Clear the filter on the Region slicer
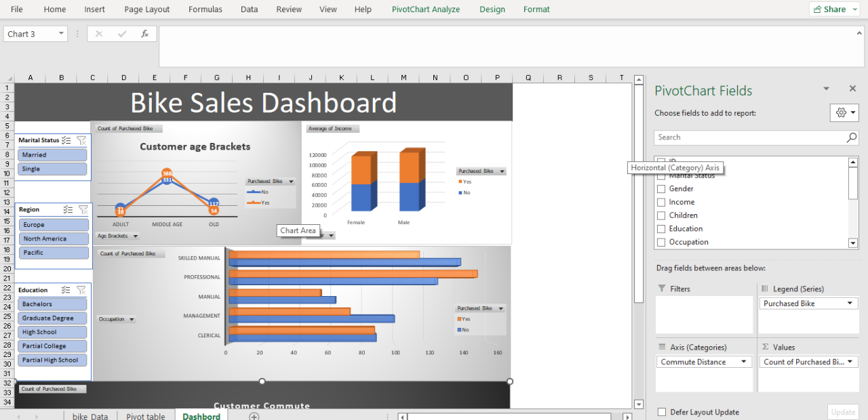This screenshot has height=420, width=868. 81,209
